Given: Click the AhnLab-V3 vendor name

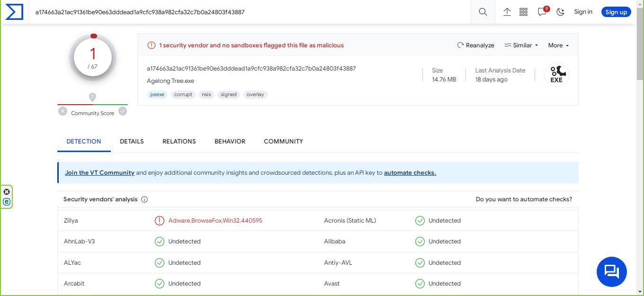Looking at the screenshot, I should (80, 242).
